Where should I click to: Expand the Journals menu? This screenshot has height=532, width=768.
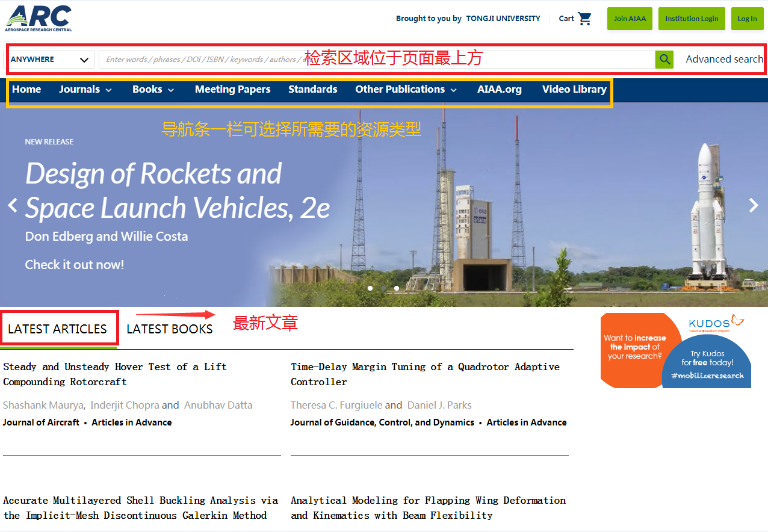[x=85, y=90]
